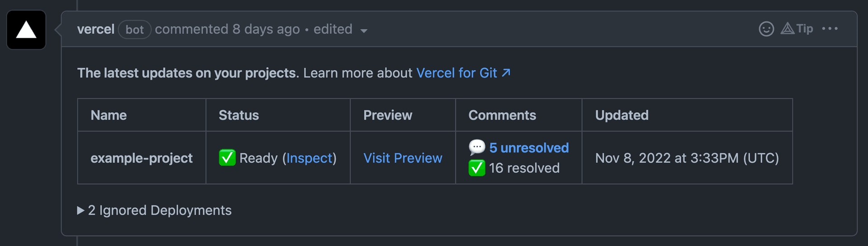Click the Vercel triangle avatar

26,30
